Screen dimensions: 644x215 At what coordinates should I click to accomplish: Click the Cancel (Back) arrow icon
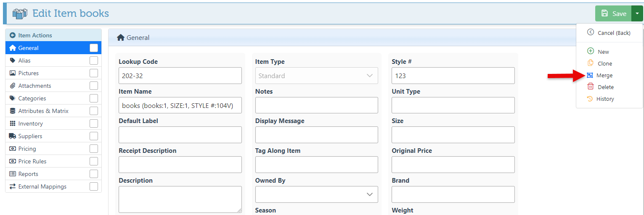point(590,32)
